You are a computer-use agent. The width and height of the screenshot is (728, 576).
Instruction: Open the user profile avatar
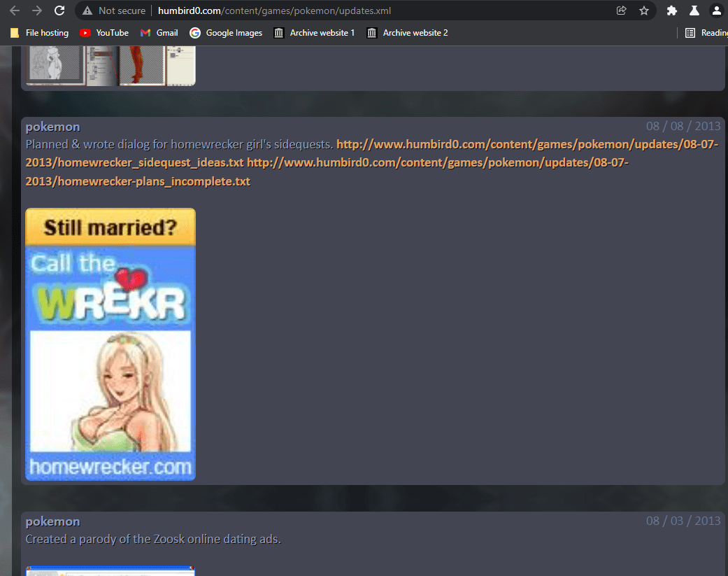pos(715,10)
